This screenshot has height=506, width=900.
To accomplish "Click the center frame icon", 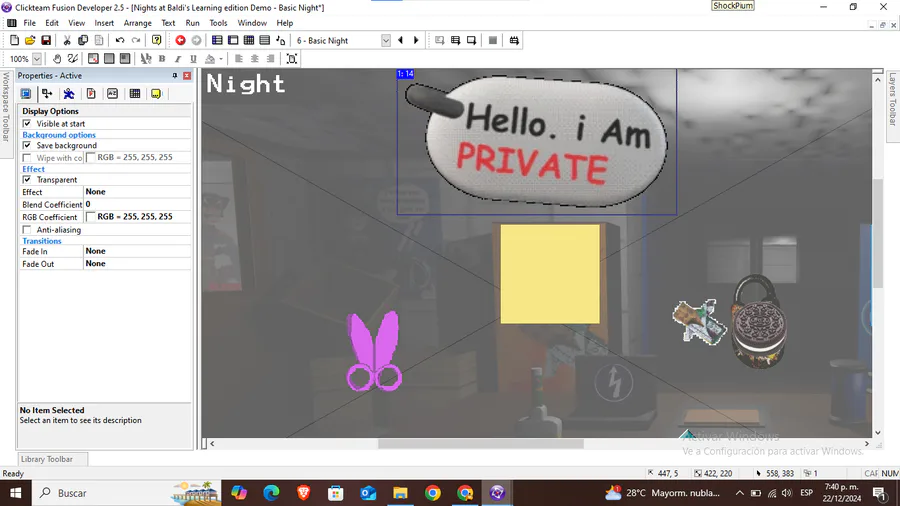I will (292, 59).
